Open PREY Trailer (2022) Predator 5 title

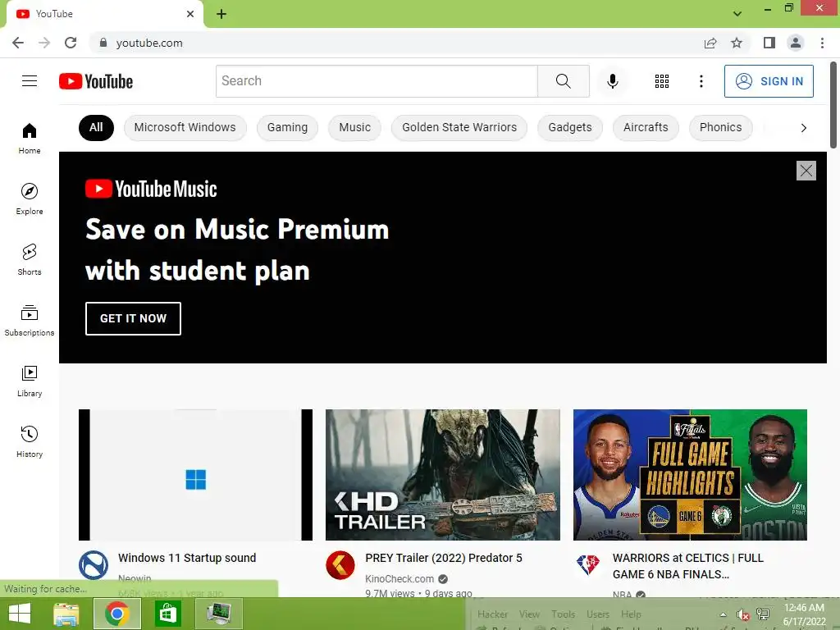(x=444, y=558)
